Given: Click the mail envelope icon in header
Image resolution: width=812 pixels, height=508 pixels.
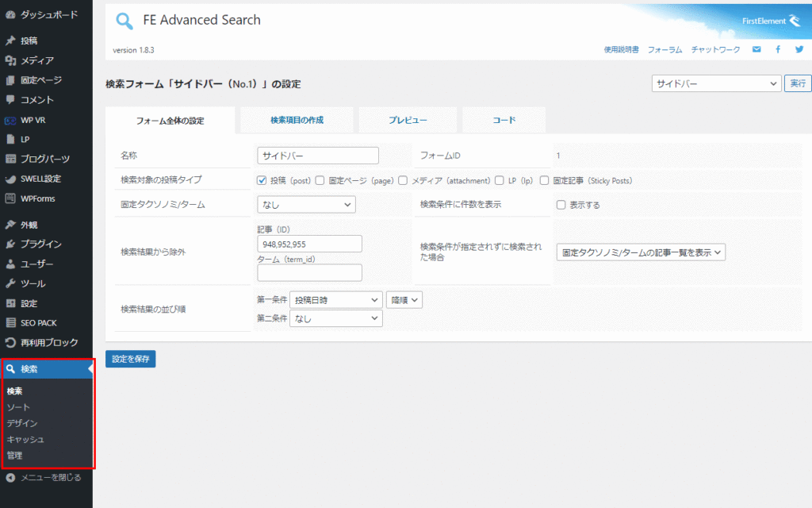Looking at the screenshot, I should pyautogui.click(x=756, y=49).
